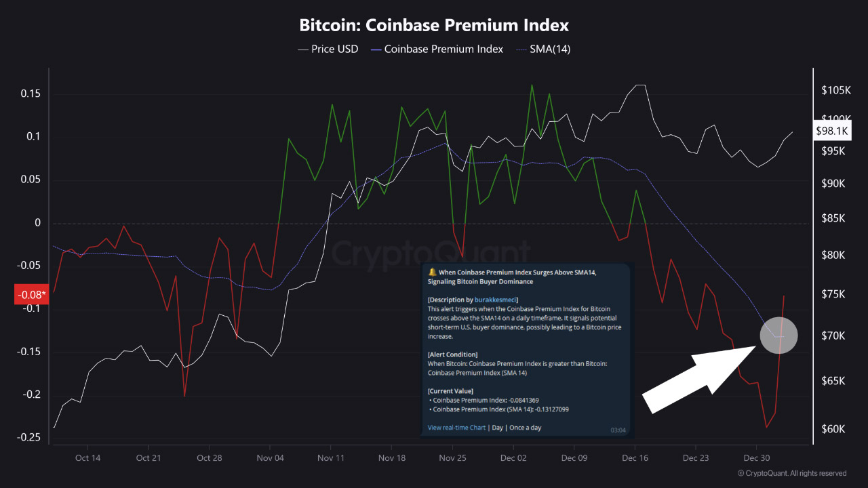Click the Oct 14 date axis marker

point(87,458)
